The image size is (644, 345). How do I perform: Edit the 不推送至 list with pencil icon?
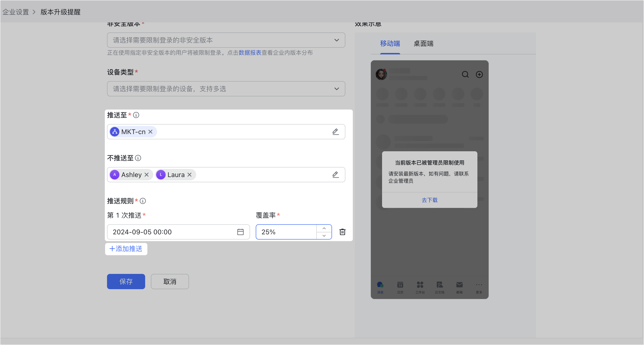pyautogui.click(x=336, y=175)
